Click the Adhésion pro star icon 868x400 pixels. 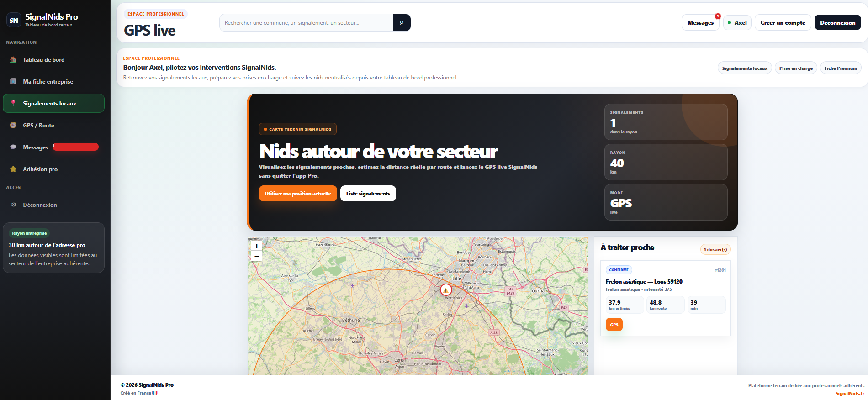coord(13,169)
